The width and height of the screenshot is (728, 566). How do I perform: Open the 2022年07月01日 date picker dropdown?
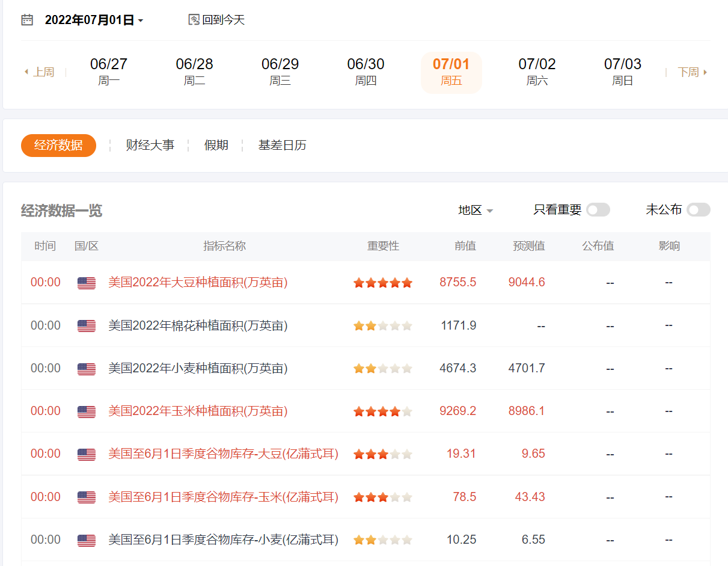(94, 20)
